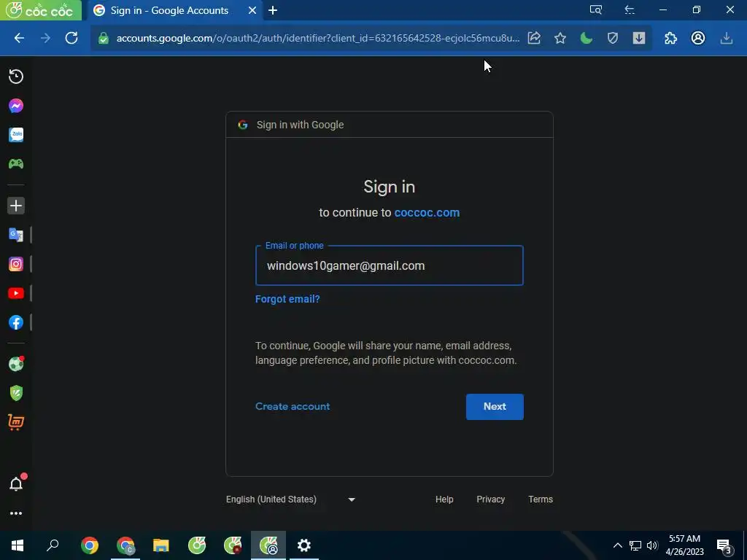747x560 pixels.
Task: Expand the English (United States) language dropdown
Action: [290, 499]
